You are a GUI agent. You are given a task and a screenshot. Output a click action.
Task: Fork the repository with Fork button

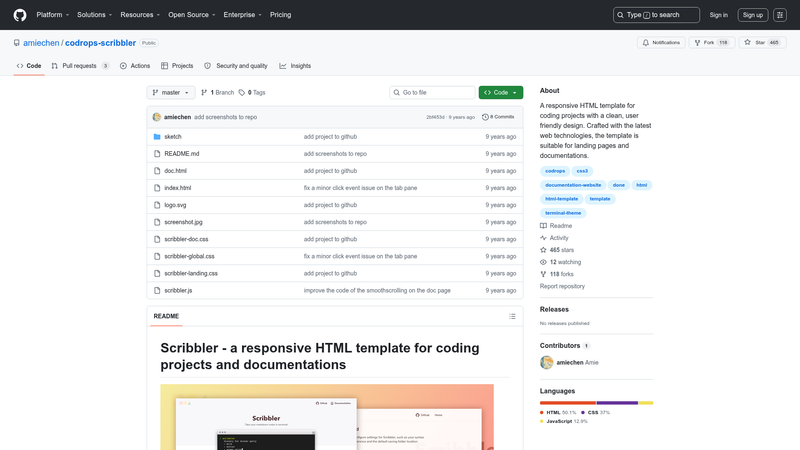[x=712, y=43]
